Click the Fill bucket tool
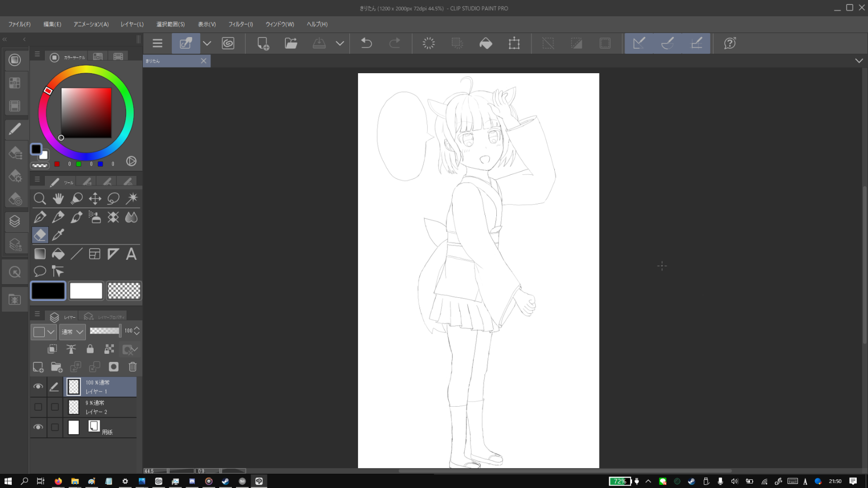 [x=58, y=254]
